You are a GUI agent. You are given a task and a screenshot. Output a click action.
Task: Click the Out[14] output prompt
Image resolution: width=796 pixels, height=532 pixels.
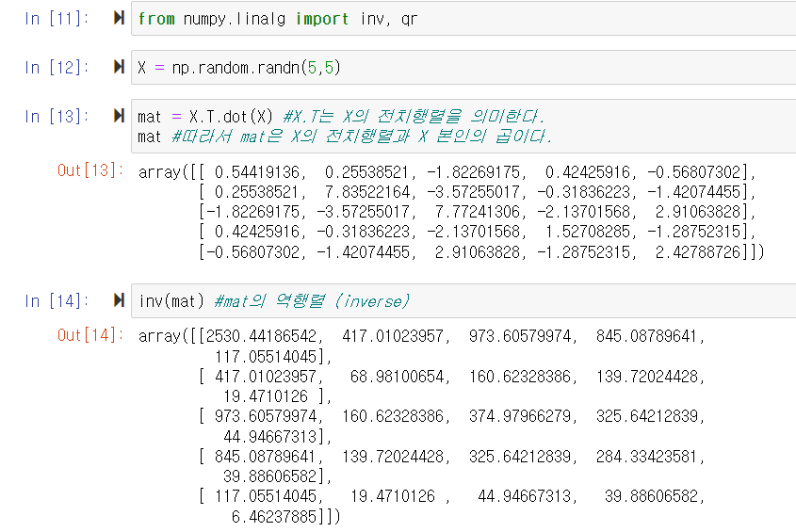click(90, 335)
